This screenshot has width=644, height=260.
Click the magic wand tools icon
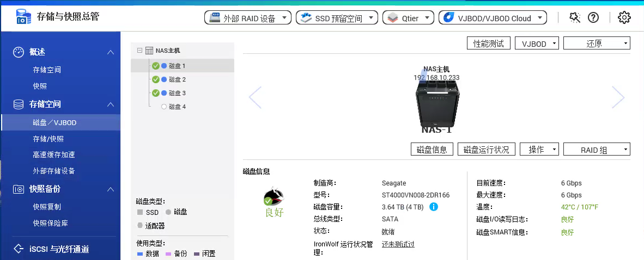point(575,18)
